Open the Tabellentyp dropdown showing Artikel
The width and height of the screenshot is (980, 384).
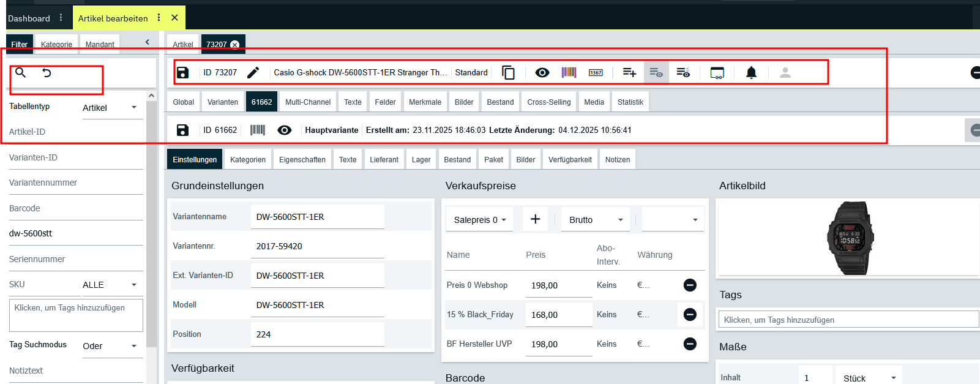[x=110, y=108]
